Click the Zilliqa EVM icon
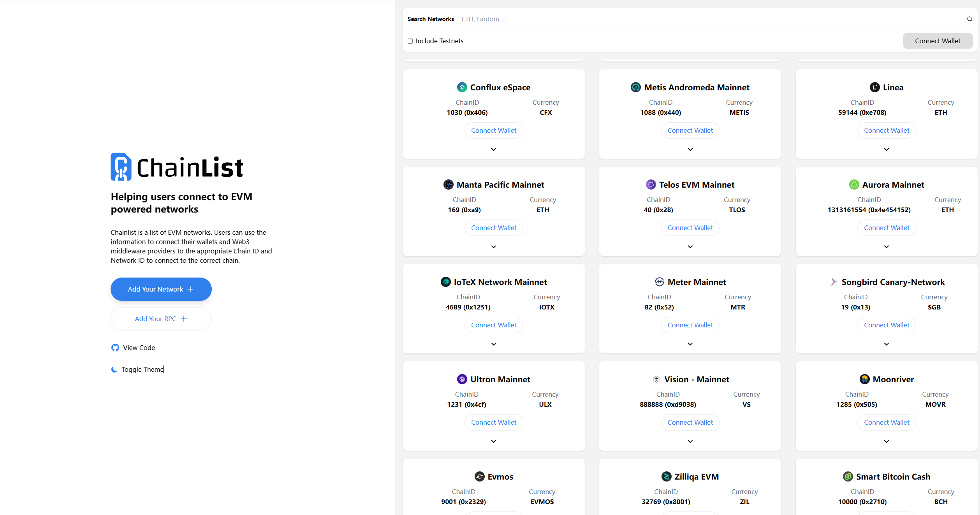The height and width of the screenshot is (515, 980). [666, 476]
